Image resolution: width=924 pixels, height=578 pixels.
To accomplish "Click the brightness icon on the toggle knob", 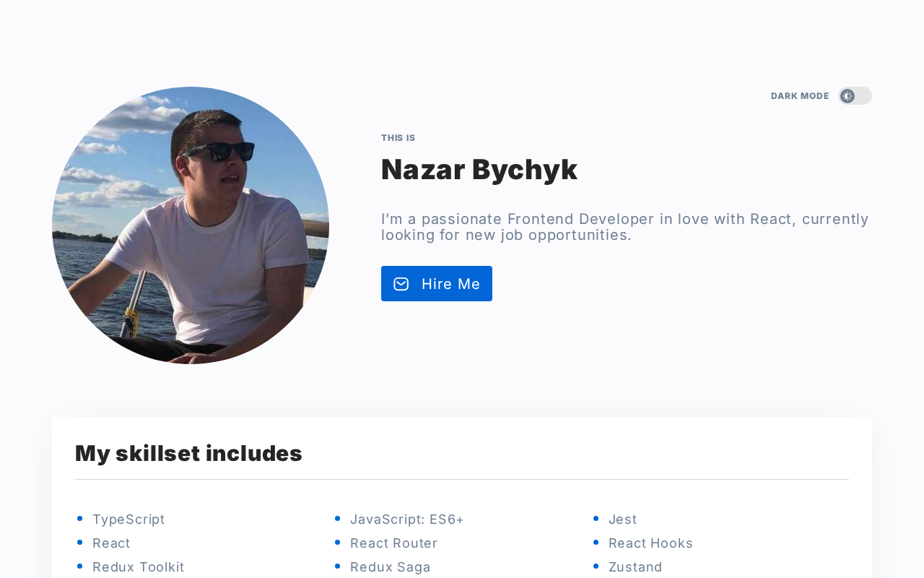I will pos(847,96).
